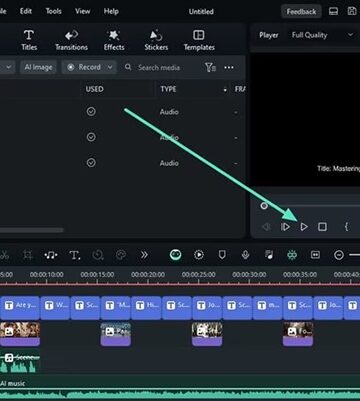Select the Scene audio clip
This screenshot has width=360, height=401.
point(20,361)
